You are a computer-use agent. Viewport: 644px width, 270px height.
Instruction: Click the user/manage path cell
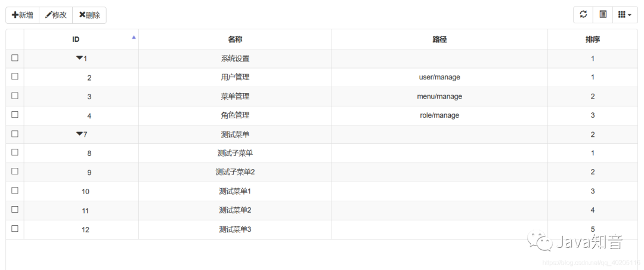tap(439, 78)
